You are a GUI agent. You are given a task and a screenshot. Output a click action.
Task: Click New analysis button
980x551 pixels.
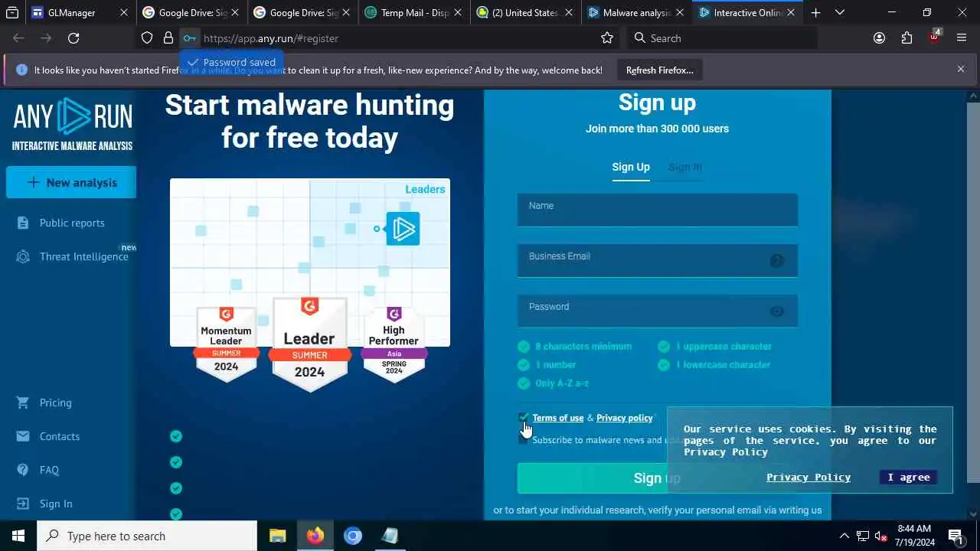[71, 182]
